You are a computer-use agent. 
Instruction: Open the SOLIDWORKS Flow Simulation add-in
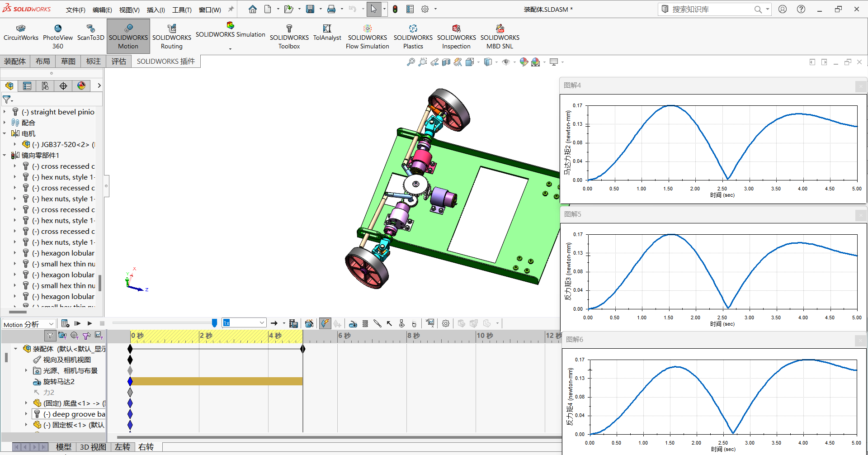[368, 37]
